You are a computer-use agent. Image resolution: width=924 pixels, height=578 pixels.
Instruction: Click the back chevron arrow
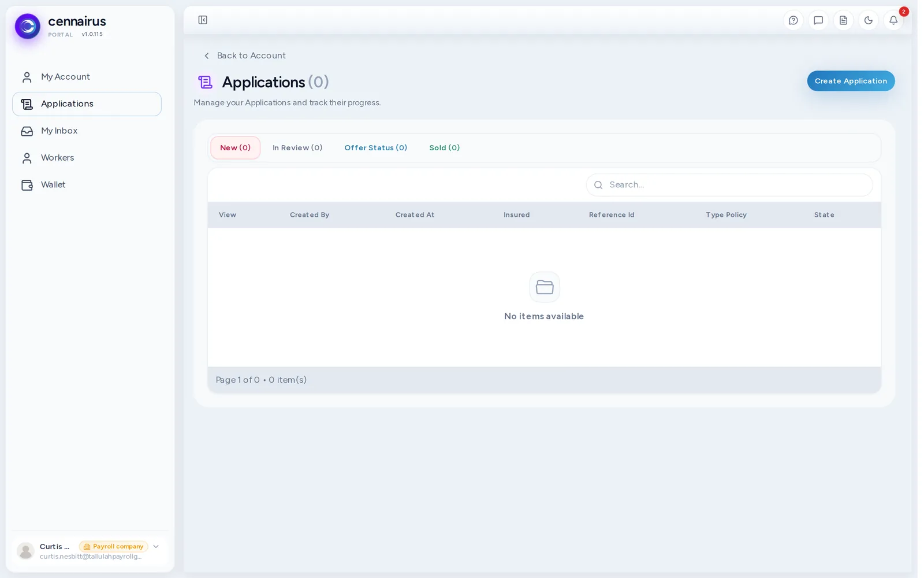click(x=207, y=55)
